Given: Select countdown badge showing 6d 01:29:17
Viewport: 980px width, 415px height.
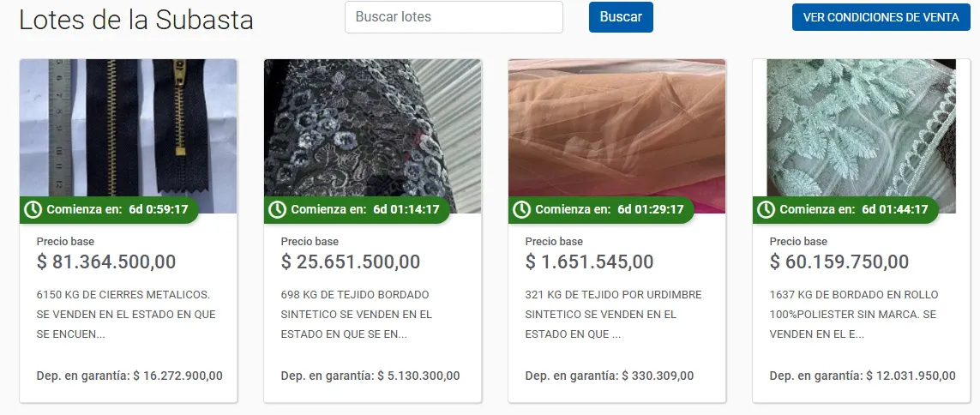Looking at the screenshot, I should 601,210.
